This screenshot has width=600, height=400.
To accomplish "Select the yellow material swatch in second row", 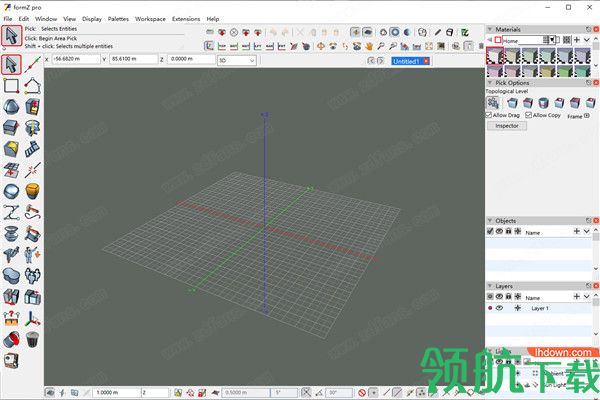I will tap(548, 71).
